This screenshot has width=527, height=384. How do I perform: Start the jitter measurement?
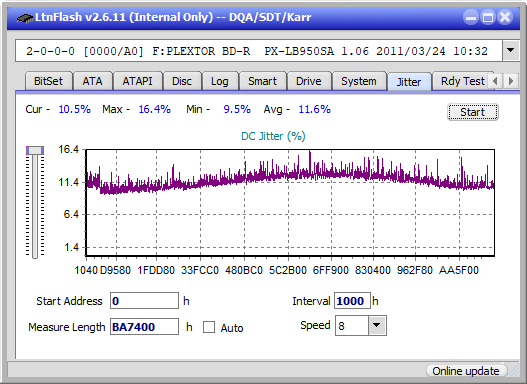[x=473, y=112]
